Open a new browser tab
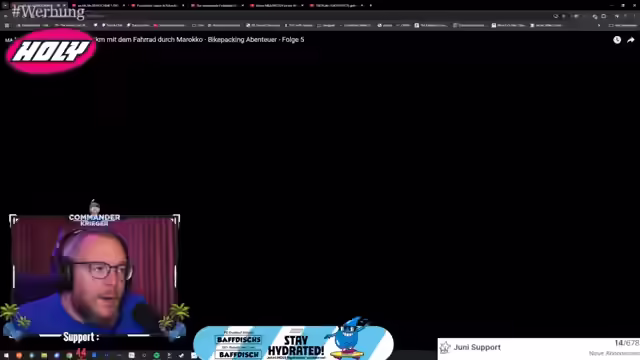Image resolution: width=640 pixels, height=360 pixels. (371, 5)
